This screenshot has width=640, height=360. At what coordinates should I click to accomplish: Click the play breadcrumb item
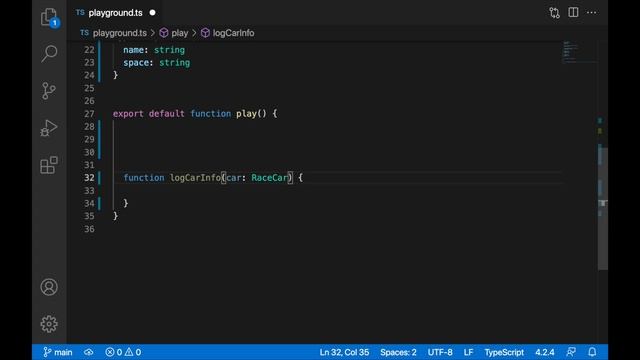pyautogui.click(x=174, y=33)
